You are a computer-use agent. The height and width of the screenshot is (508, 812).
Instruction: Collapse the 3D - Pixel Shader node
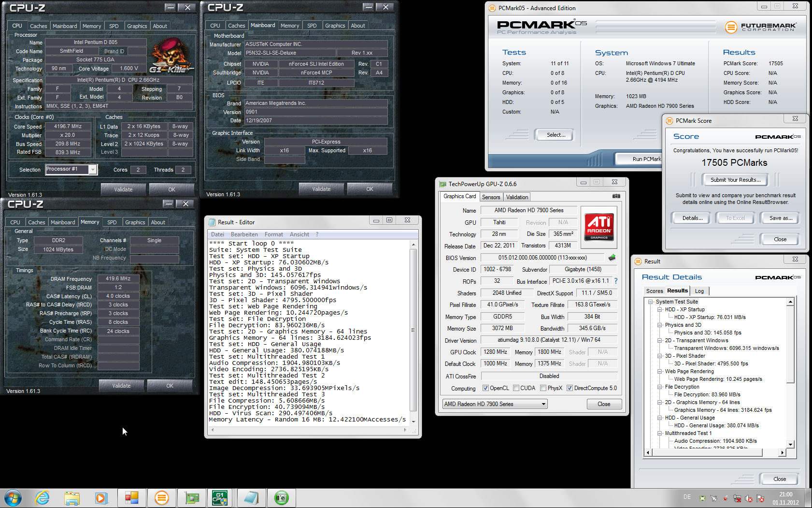pos(660,356)
